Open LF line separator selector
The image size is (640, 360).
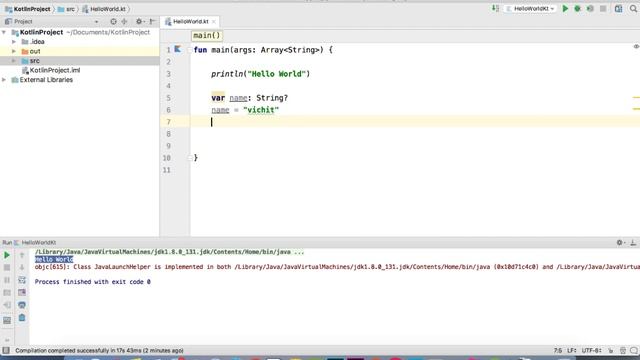point(572,351)
